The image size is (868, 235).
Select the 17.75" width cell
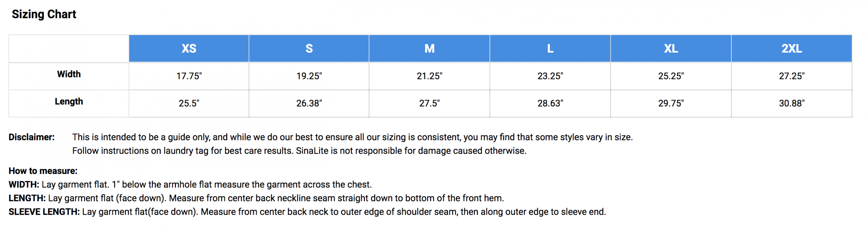click(x=189, y=76)
